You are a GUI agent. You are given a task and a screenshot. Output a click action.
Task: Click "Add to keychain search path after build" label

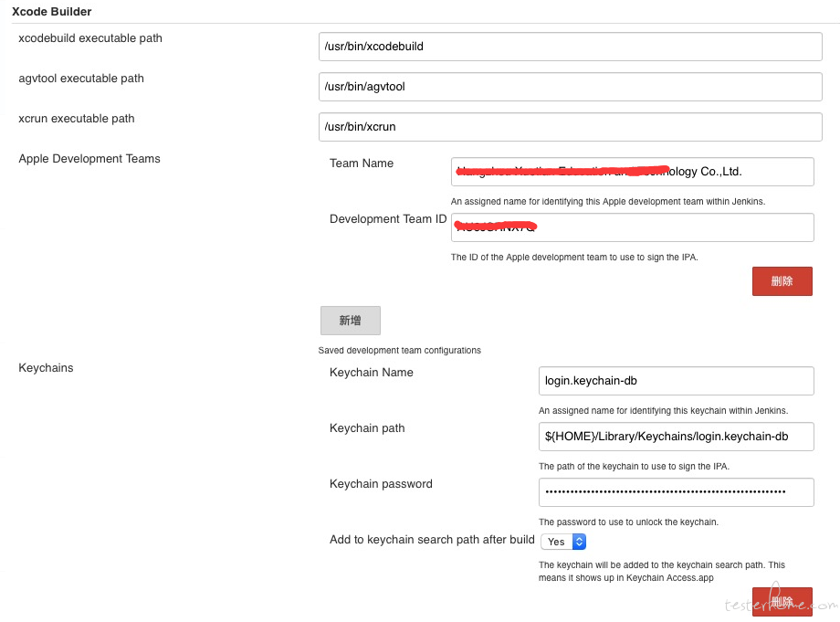point(432,540)
